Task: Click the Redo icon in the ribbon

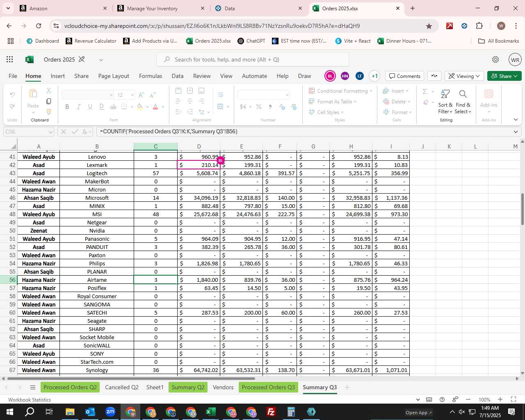Action: click(12, 106)
